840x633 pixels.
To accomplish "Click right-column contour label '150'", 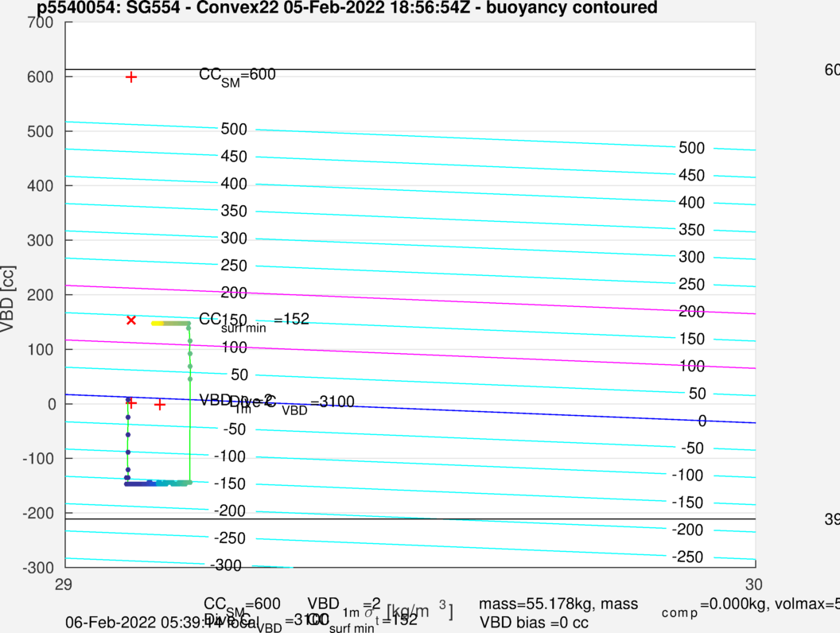I will click(691, 339).
